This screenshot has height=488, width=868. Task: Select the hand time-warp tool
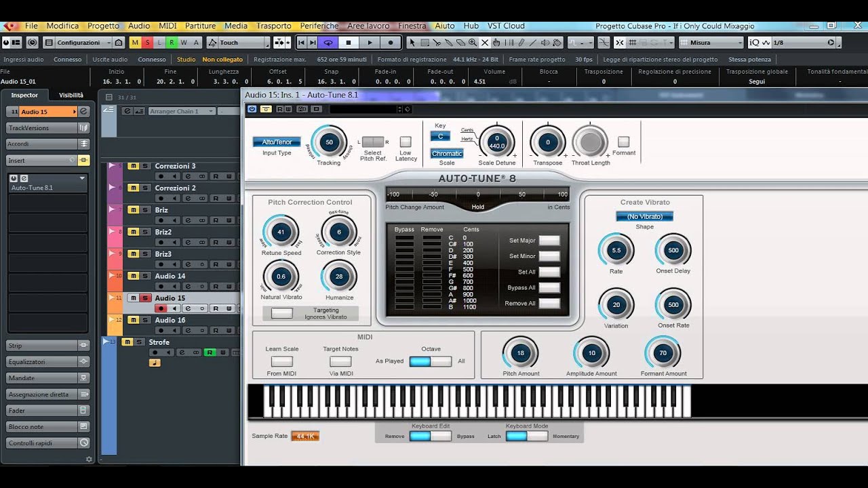tap(496, 42)
